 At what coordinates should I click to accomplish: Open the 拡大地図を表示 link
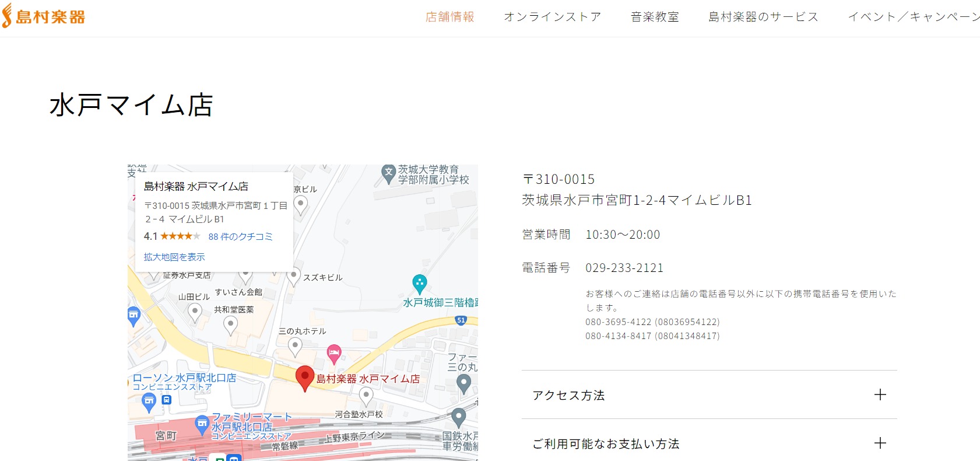tap(174, 257)
